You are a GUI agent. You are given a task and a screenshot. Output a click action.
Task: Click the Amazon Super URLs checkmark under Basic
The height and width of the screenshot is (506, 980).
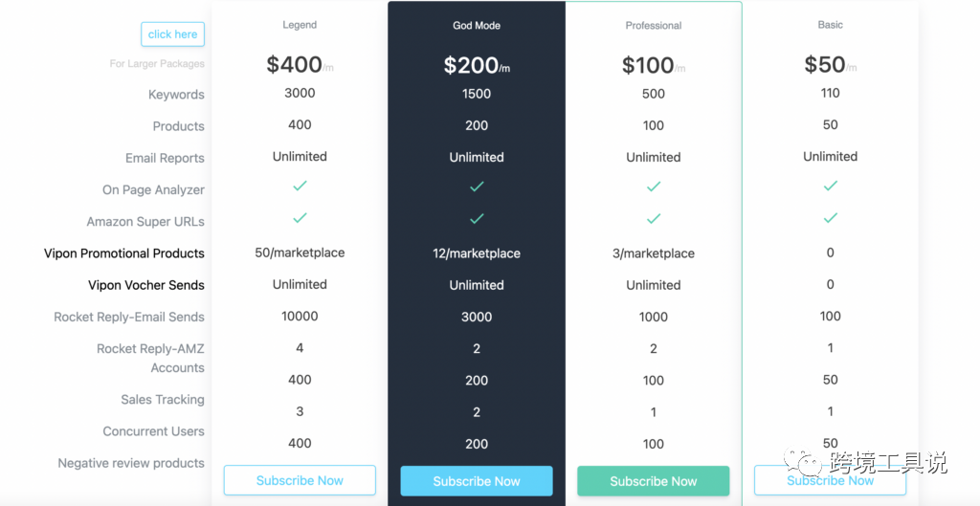click(831, 218)
